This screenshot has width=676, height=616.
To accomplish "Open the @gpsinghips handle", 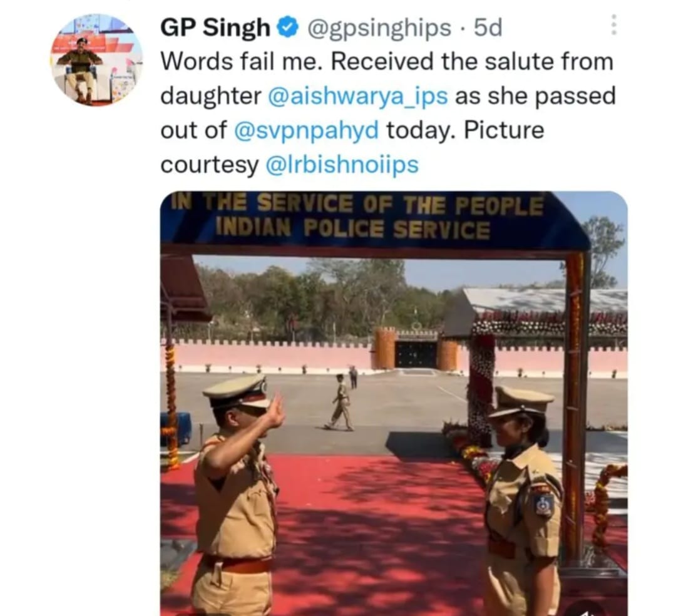I will [379, 28].
